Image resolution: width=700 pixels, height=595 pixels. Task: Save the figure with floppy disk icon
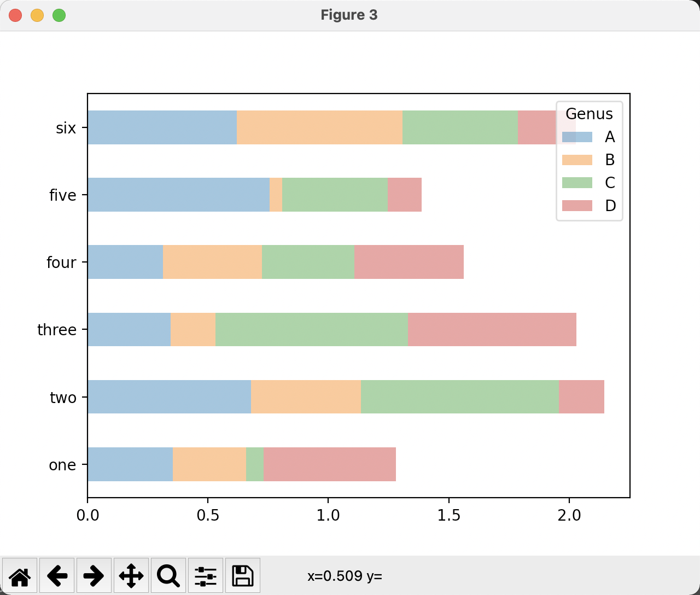(243, 575)
